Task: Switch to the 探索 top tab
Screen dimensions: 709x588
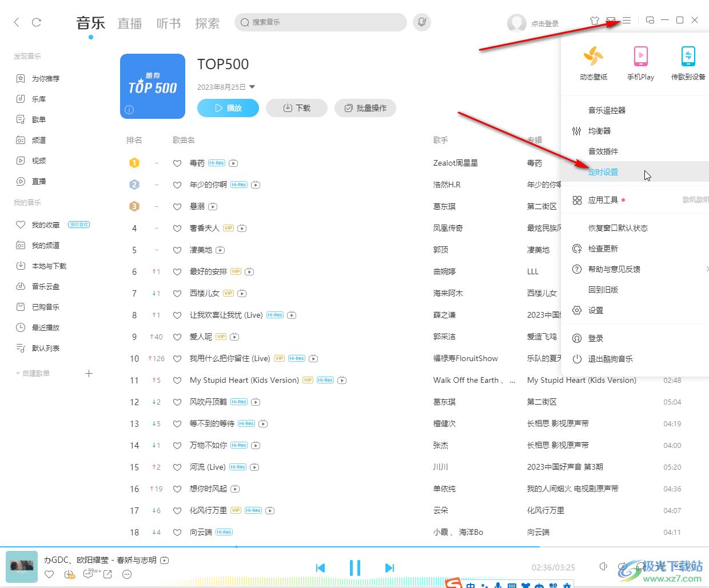Action: tap(207, 23)
